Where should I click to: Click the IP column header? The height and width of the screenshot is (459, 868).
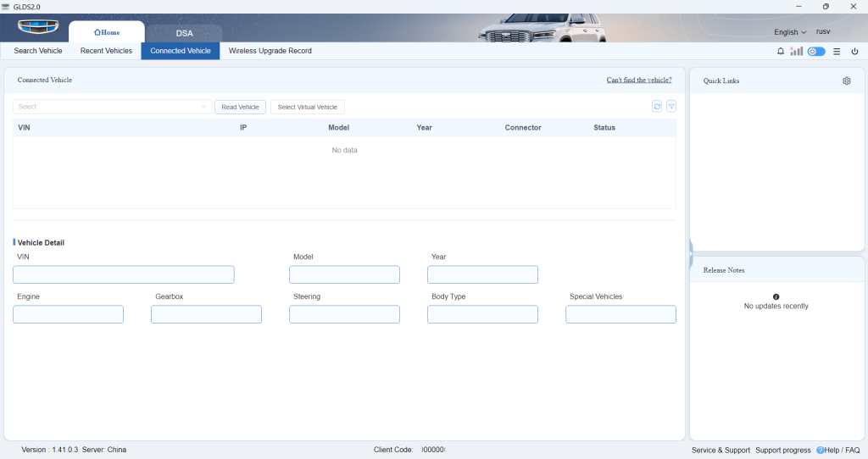tap(243, 128)
